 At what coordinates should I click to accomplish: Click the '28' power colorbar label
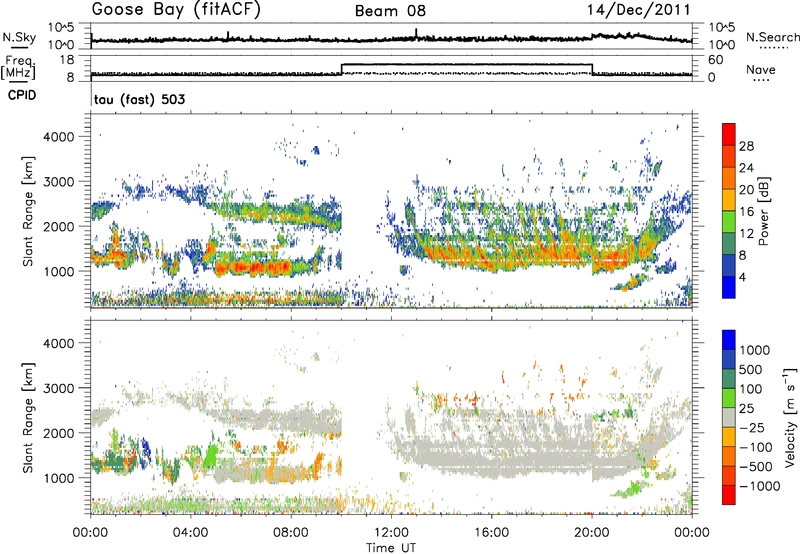pyautogui.click(x=746, y=146)
